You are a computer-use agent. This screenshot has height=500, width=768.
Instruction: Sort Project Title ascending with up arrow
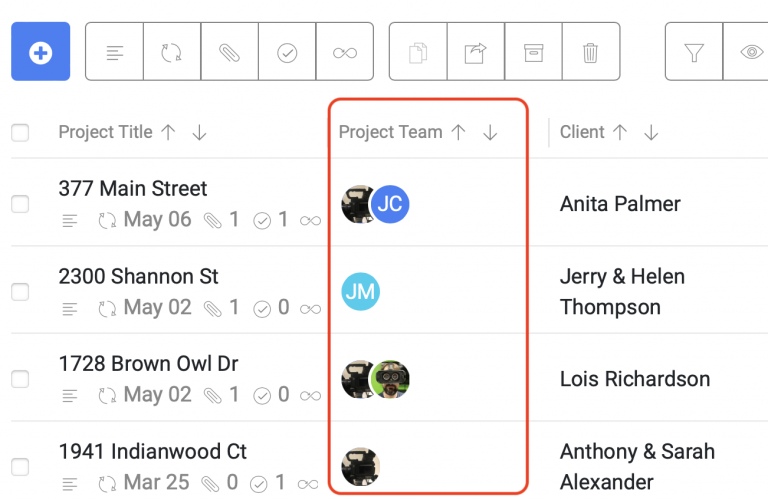(x=168, y=133)
